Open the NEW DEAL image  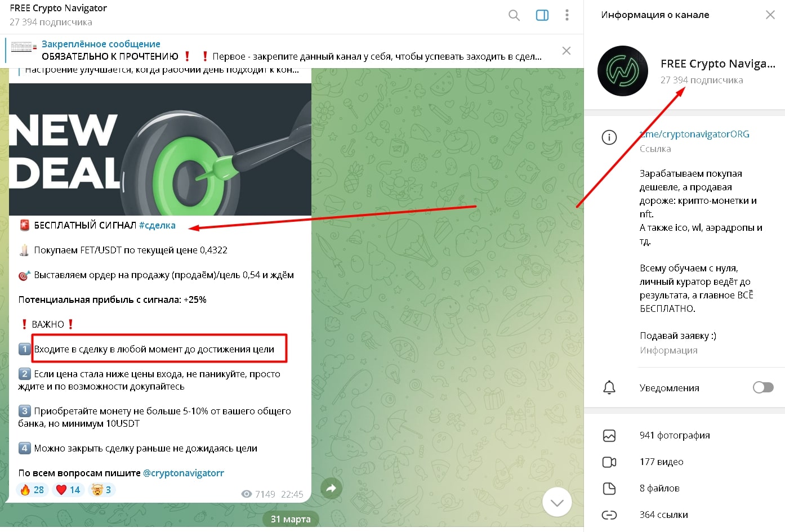[160, 149]
